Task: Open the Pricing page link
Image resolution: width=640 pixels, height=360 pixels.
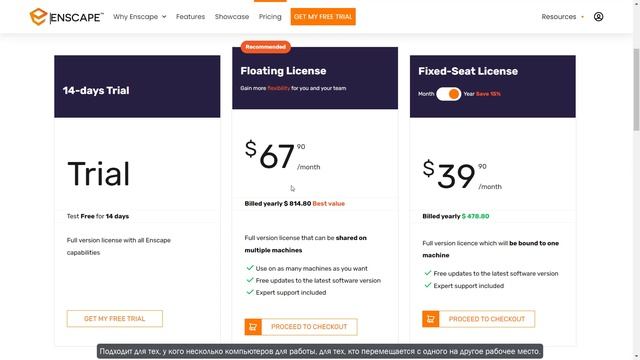Action: coord(270,17)
